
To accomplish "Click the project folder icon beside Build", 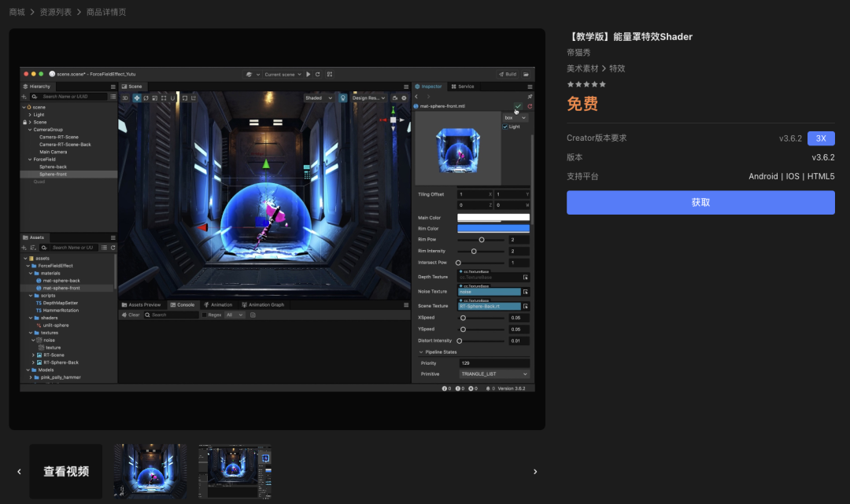I will pyautogui.click(x=526, y=74).
